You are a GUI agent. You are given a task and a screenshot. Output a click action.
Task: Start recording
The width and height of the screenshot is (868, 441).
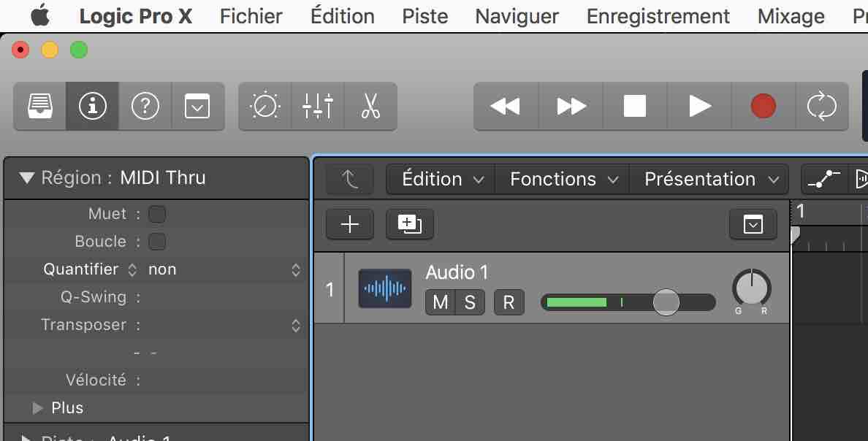click(764, 107)
